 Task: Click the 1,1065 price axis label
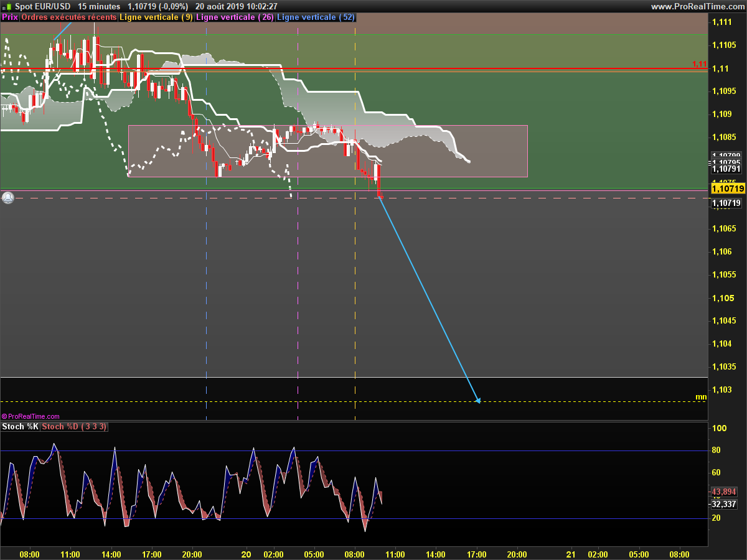click(723, 228)
